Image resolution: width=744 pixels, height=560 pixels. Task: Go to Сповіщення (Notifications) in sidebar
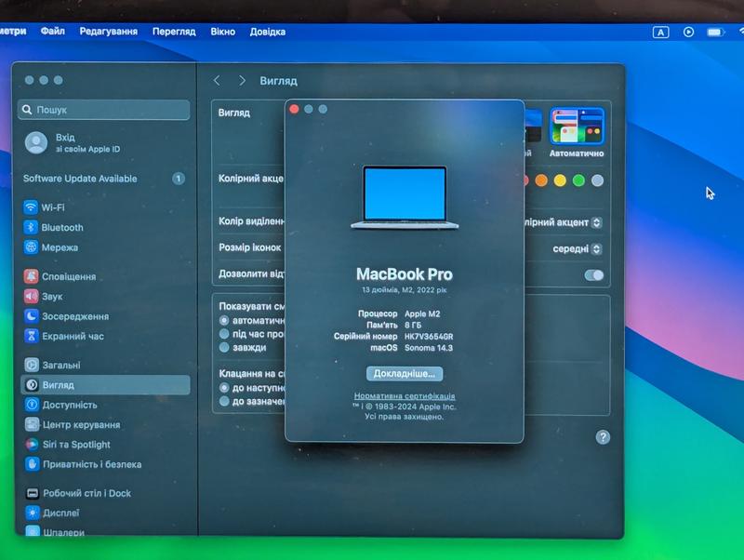click(x=68, y=277)
